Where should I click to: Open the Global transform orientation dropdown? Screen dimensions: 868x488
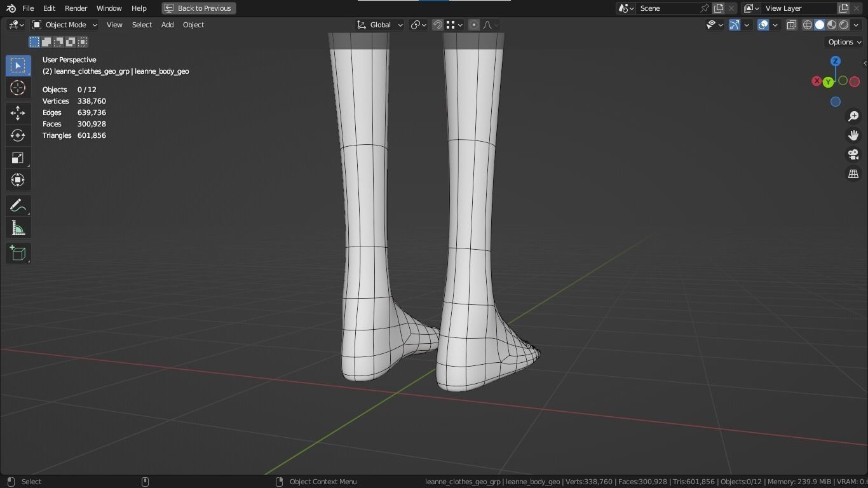point(379,25)
